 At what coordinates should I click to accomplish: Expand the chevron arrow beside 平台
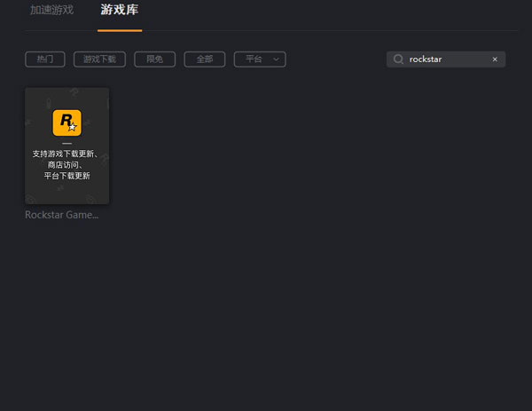(x=276, y=59)
